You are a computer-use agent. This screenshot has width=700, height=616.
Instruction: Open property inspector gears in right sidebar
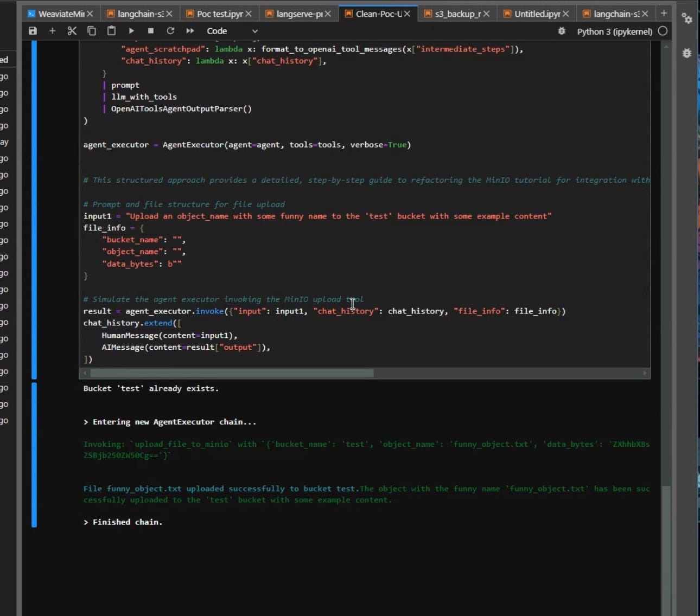pos(687,18)
